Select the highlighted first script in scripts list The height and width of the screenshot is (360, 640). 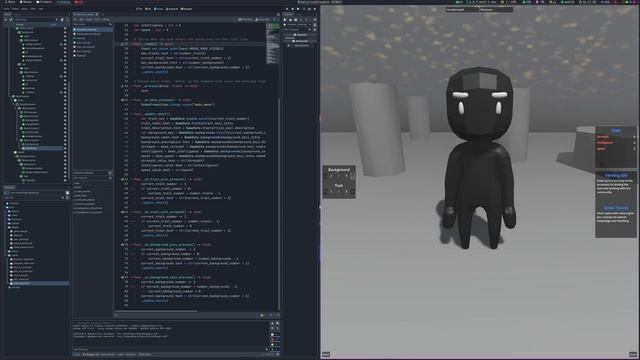click(92, 29)
